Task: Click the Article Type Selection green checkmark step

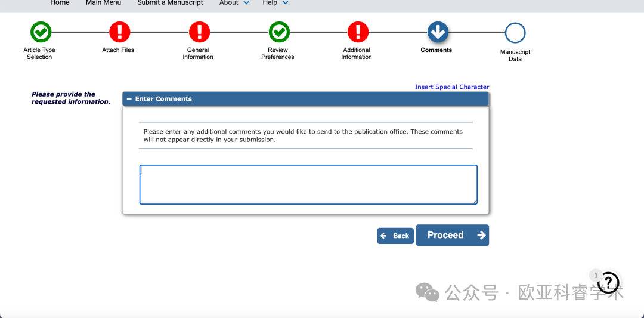Action: [x=41, y=32]
